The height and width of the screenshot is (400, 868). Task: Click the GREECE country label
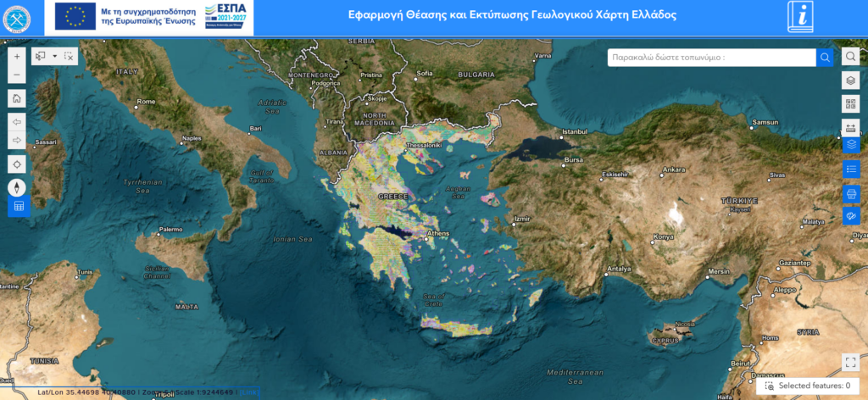(392, 197)
